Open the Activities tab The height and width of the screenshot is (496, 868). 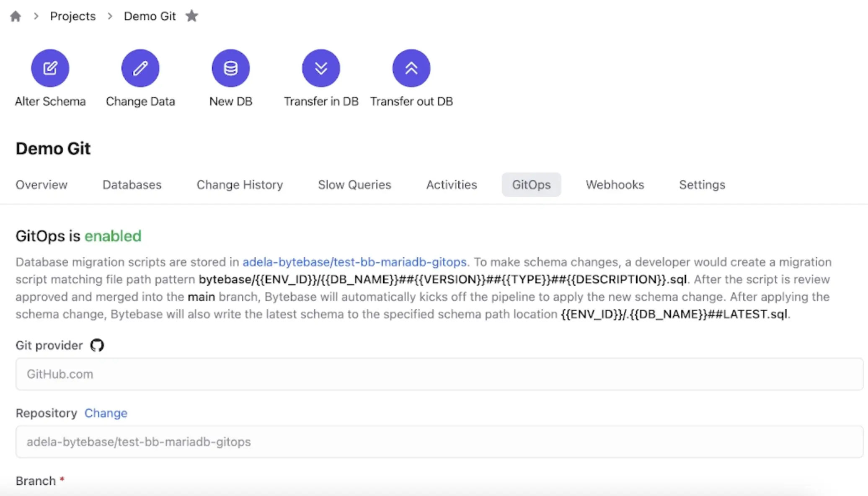coord(451,185)
